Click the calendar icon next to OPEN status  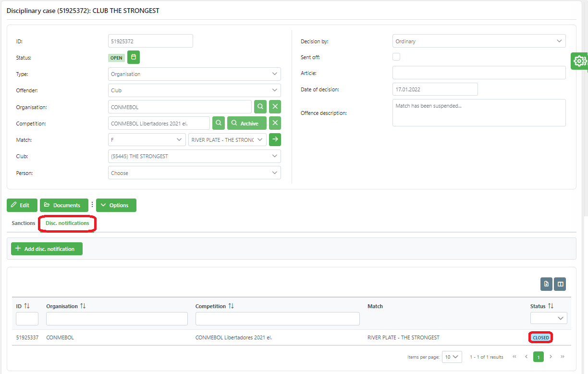click(x=134, y=58)
